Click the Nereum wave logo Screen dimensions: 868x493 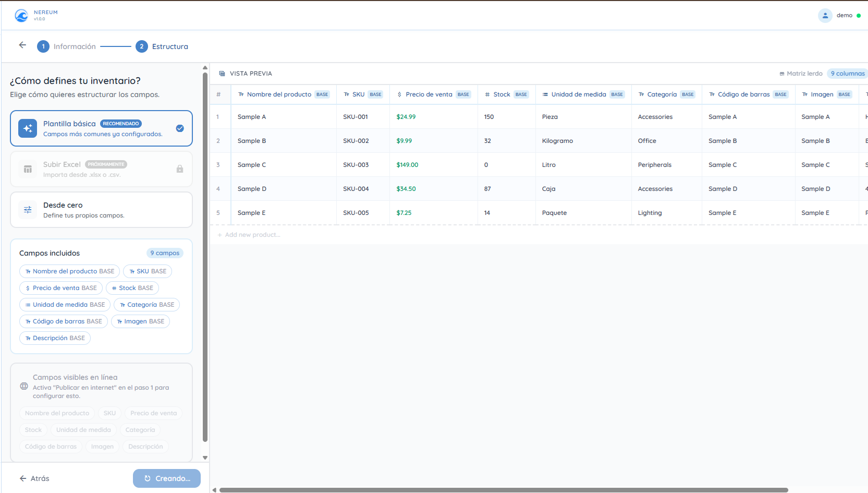point(21,16)
